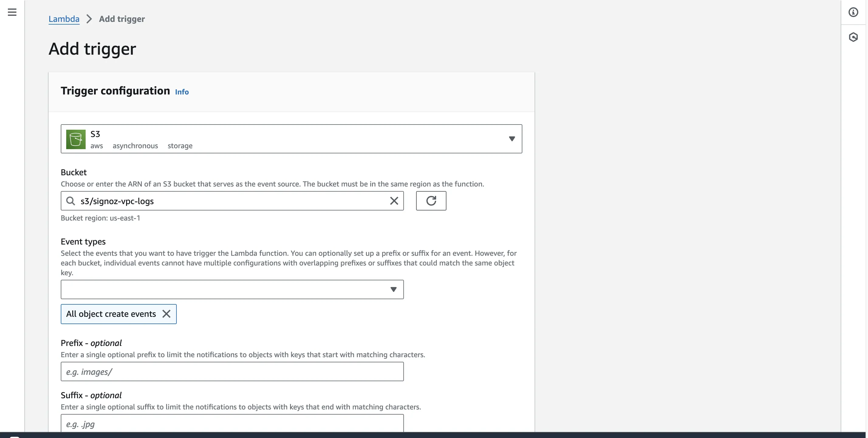868x438 pixels.
Task: Open Trigger configuration Info link
Action: (182, 92)
